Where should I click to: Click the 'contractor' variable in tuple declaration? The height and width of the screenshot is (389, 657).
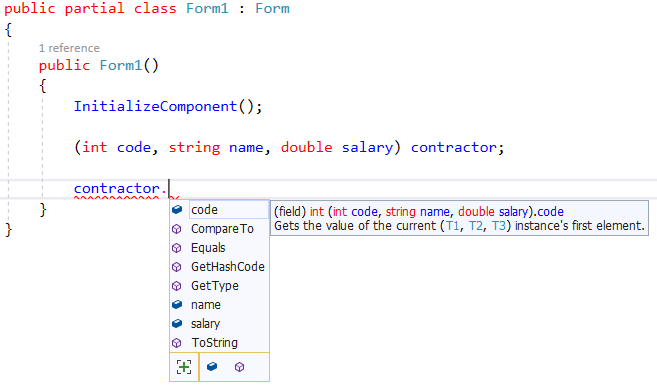pos(453,148)
